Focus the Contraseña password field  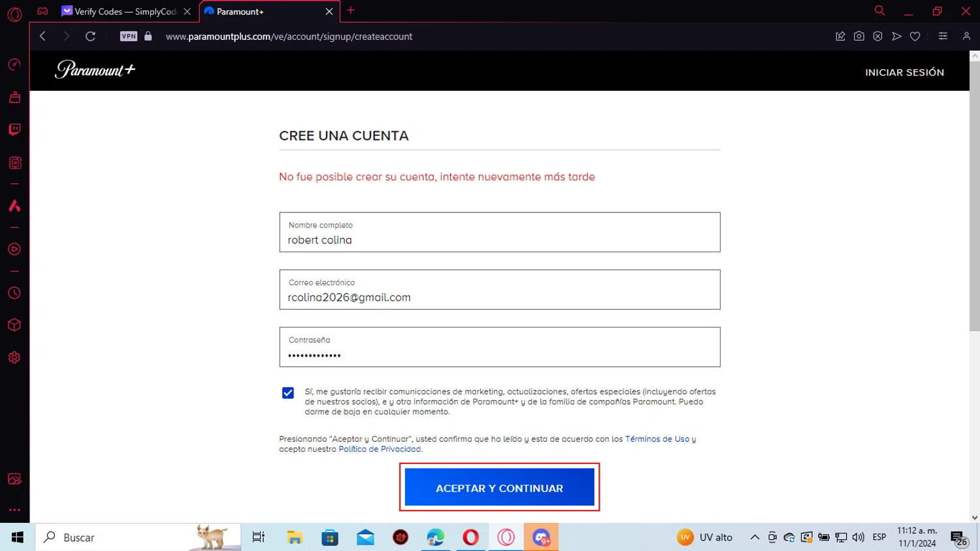click(x=500, y=347)
